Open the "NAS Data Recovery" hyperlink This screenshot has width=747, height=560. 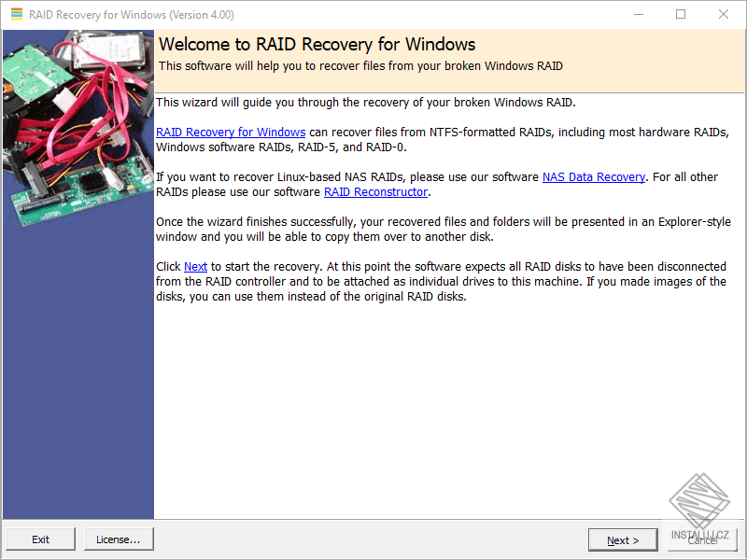(593, 175)
